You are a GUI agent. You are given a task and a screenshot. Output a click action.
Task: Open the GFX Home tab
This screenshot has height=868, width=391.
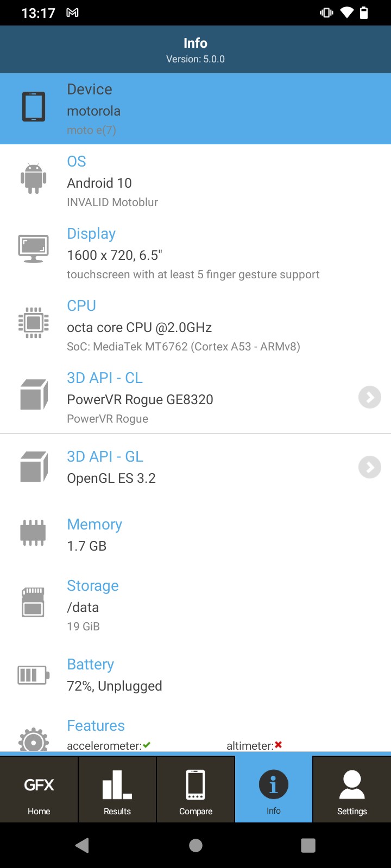(x=39, y=790)
